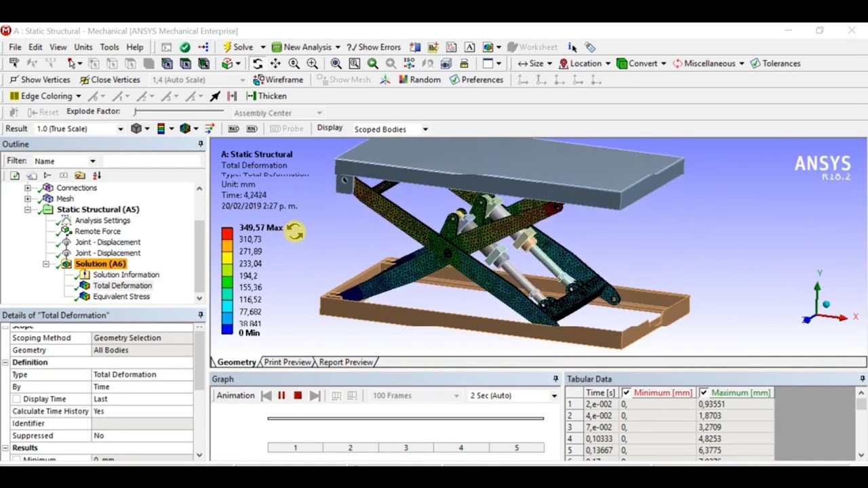
Task: Click the Solve lightning icon
Action: [227, 47]
